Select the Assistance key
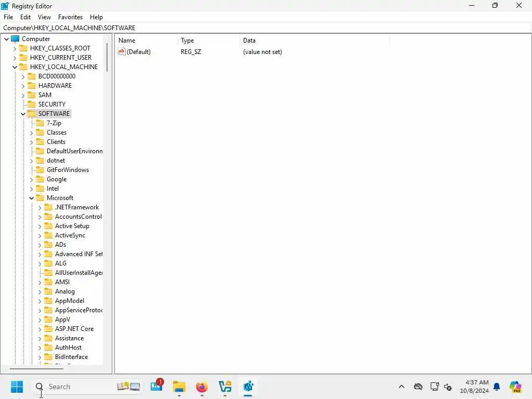 coord(69,338)
